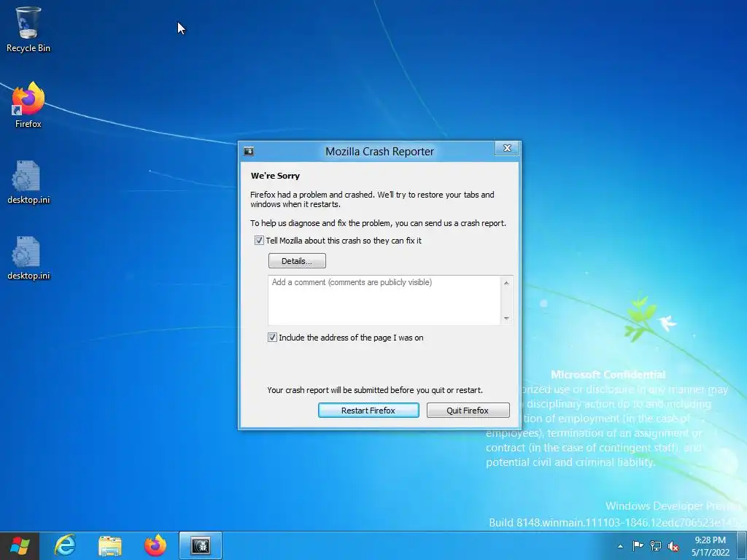Select the Firefox desktop shortcut
This screenshot has width=747, height=560.
(x=28, y=105)
